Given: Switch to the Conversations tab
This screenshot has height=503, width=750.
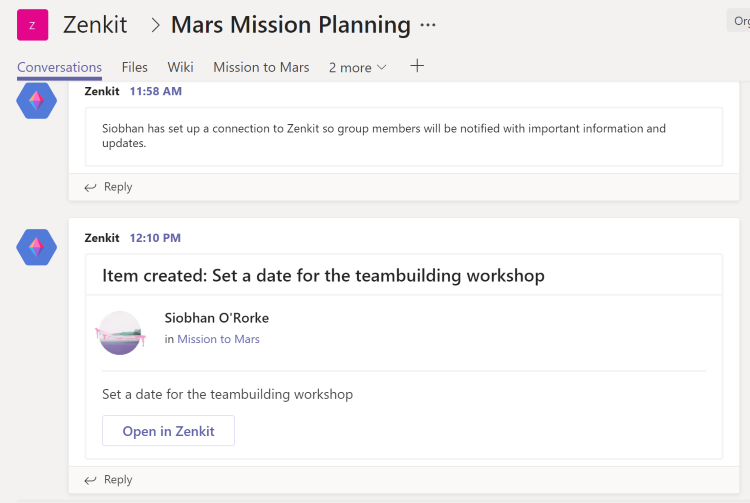Looking at the screenshot, I should coord(59,67).
